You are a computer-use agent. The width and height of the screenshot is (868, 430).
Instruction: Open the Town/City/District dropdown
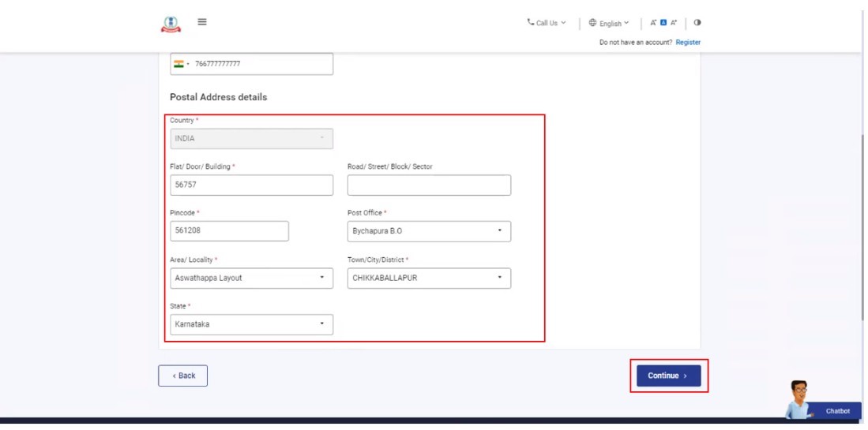click(x=429, y=278)
